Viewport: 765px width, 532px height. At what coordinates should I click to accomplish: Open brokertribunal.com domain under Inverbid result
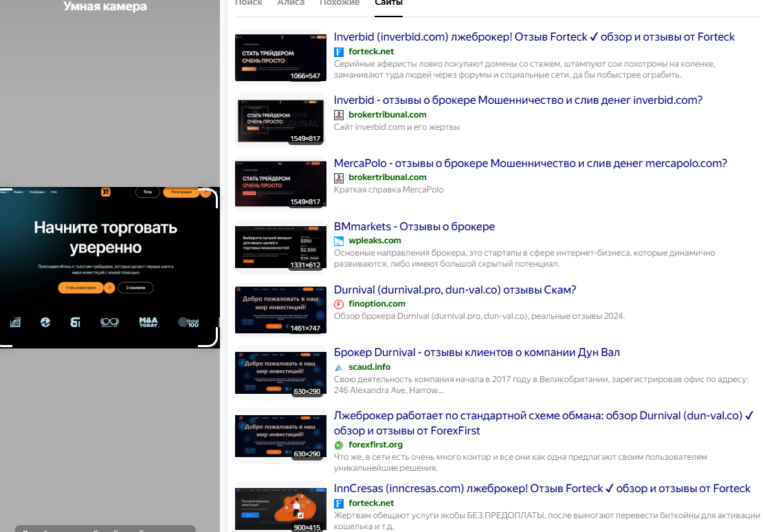388,115
